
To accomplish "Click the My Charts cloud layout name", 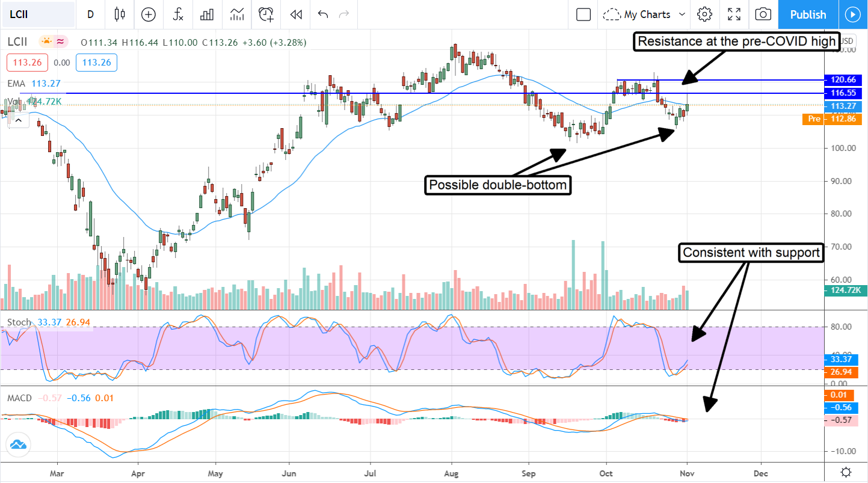I will pos(638,14).
